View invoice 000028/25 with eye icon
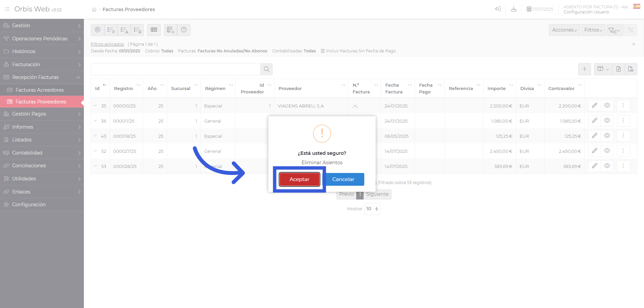The image size is (644, 308). [607, 166]
